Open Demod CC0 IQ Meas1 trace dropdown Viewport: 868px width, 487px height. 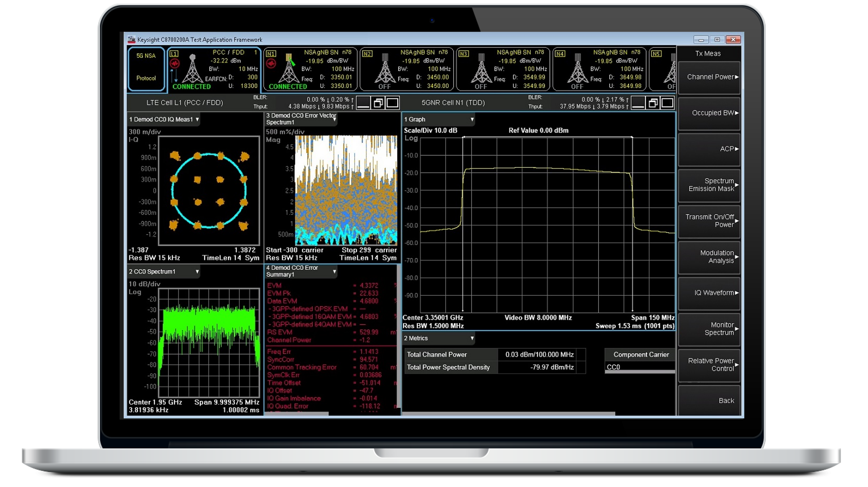[x=197, y=119]
